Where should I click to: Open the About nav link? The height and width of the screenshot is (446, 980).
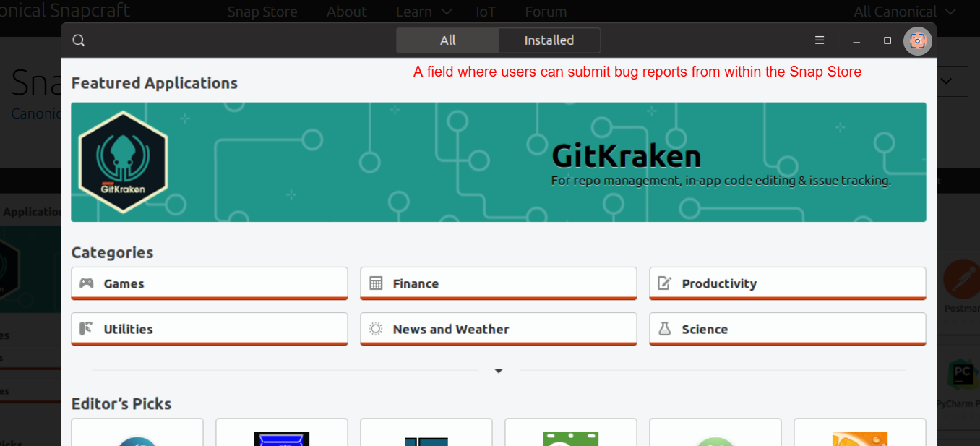347,12
